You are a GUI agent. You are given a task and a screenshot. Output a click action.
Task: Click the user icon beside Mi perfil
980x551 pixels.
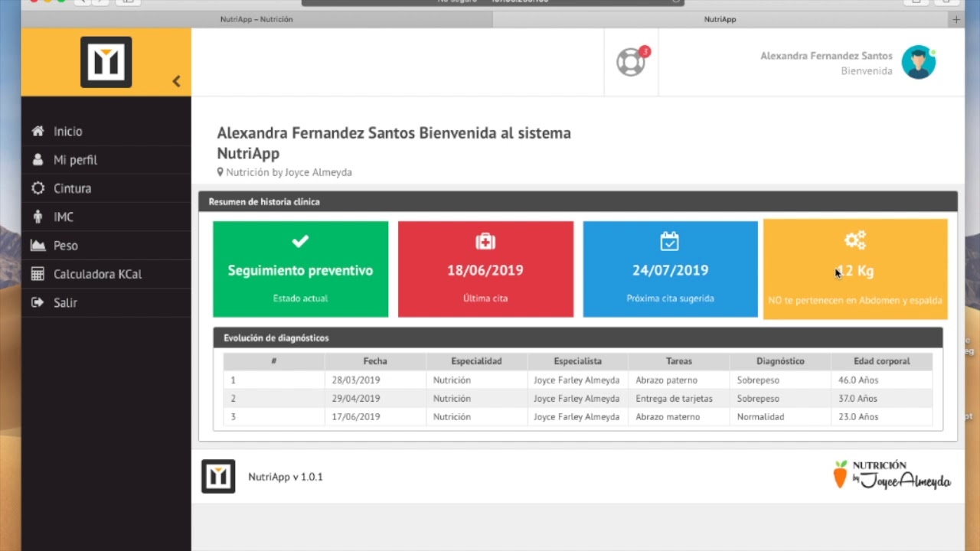click(x=38, y=159)
